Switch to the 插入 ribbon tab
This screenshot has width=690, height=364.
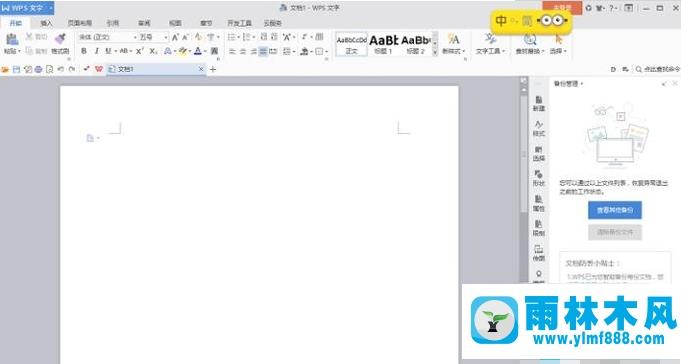(46, 23)
